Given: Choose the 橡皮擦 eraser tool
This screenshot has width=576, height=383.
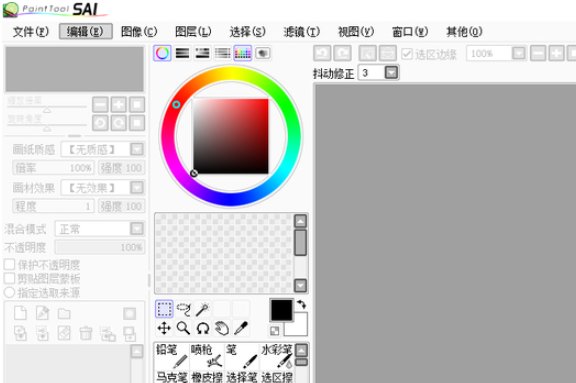Looking at the screenshot, I should point(207,377).
